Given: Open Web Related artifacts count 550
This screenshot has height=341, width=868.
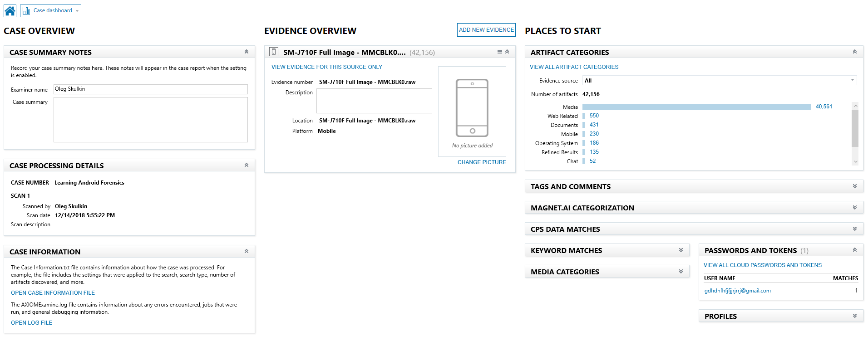Looking at the screenshot, I should click(x=594, y=116).
